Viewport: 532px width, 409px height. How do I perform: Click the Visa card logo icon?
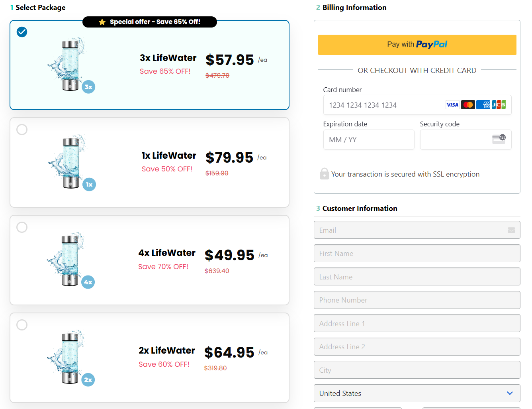click(x=452, y=105)
